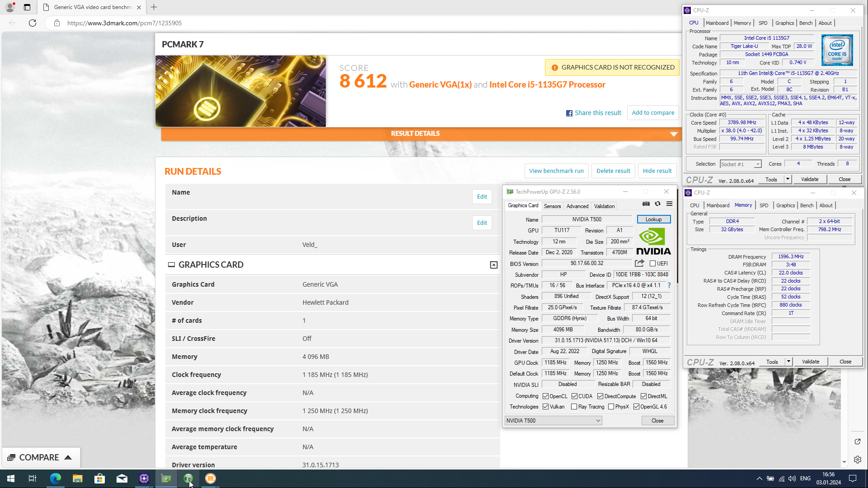Click the browser back arrow

click(13, 23)
